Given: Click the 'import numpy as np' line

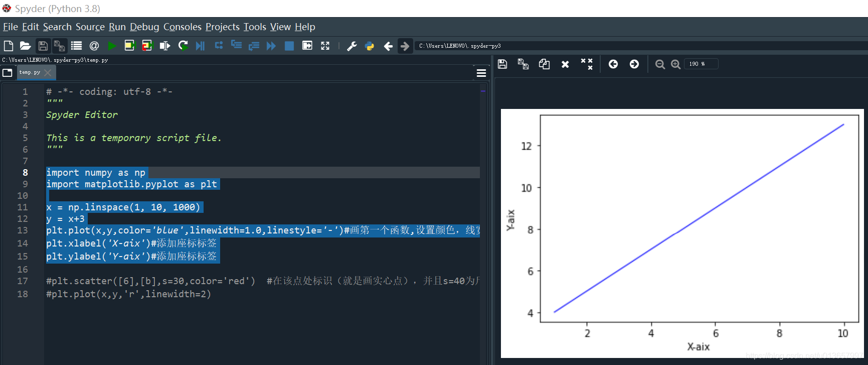Looking at the screenshot, I should [x=95, y=172].
